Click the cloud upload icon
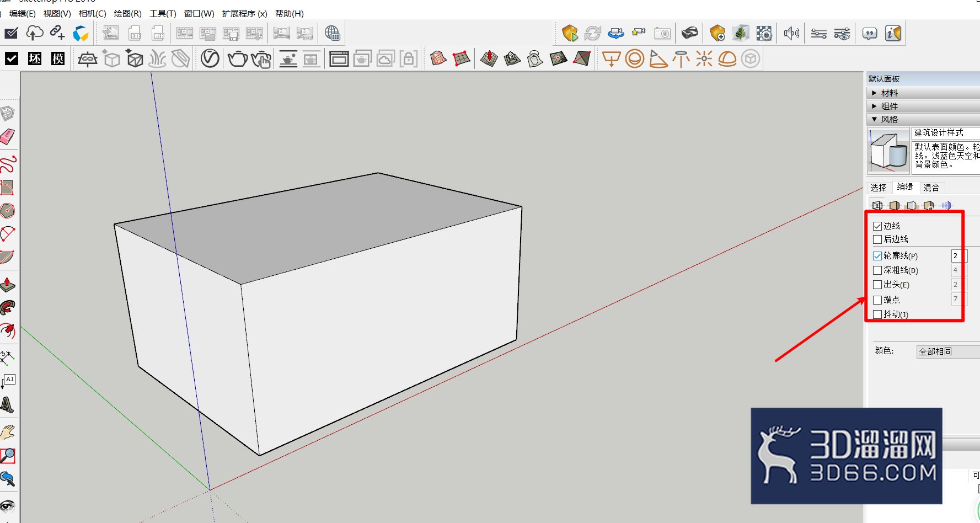The width and height of the screenshot is (980, 523). tap(34, 33)
